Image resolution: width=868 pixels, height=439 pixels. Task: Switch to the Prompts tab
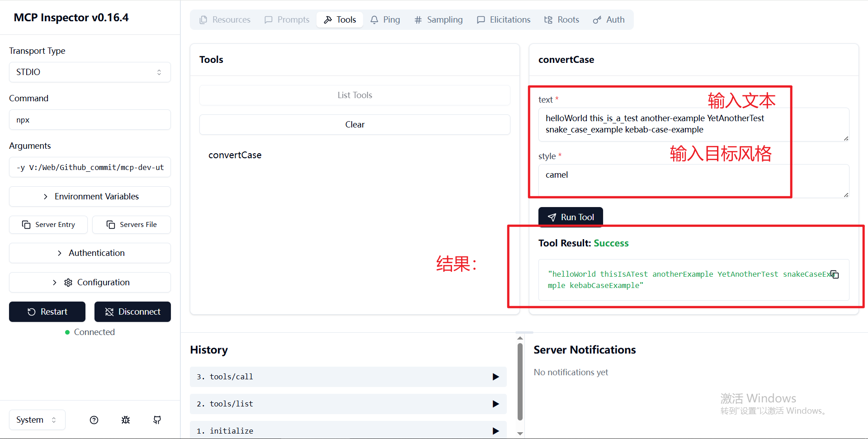pos(287,19)
